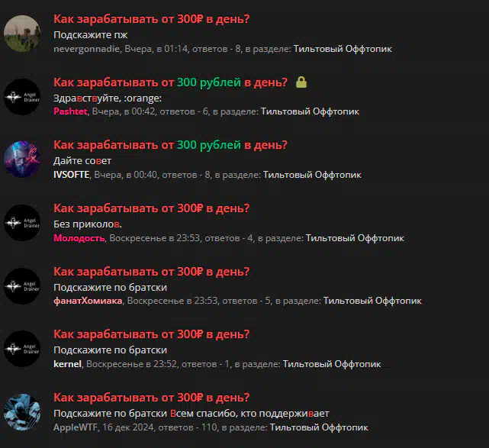Visit the Pashtet user profile link
Screen dimensions: 489x448
70,111
